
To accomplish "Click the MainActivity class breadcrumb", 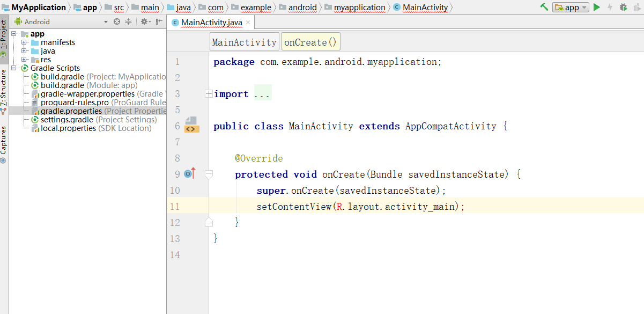I will (x=245, y=42).
